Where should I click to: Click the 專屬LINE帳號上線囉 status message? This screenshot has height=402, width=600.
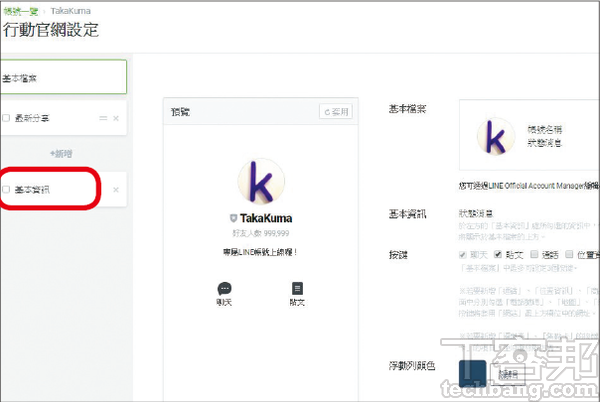coord(261,252)
